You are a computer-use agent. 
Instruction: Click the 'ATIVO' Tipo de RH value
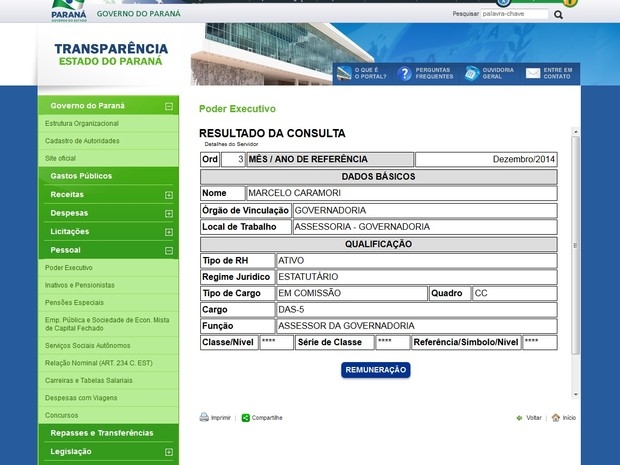291,261
